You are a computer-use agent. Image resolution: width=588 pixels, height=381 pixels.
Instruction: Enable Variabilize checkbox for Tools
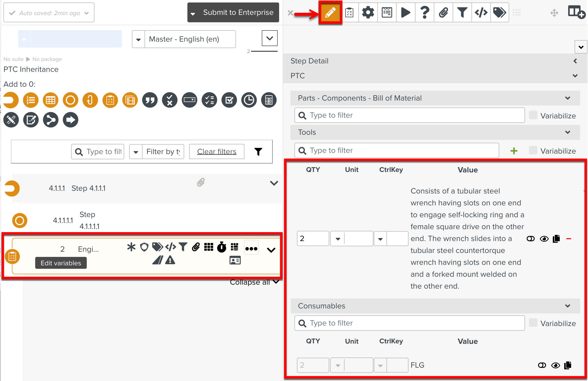pos(533,150)
